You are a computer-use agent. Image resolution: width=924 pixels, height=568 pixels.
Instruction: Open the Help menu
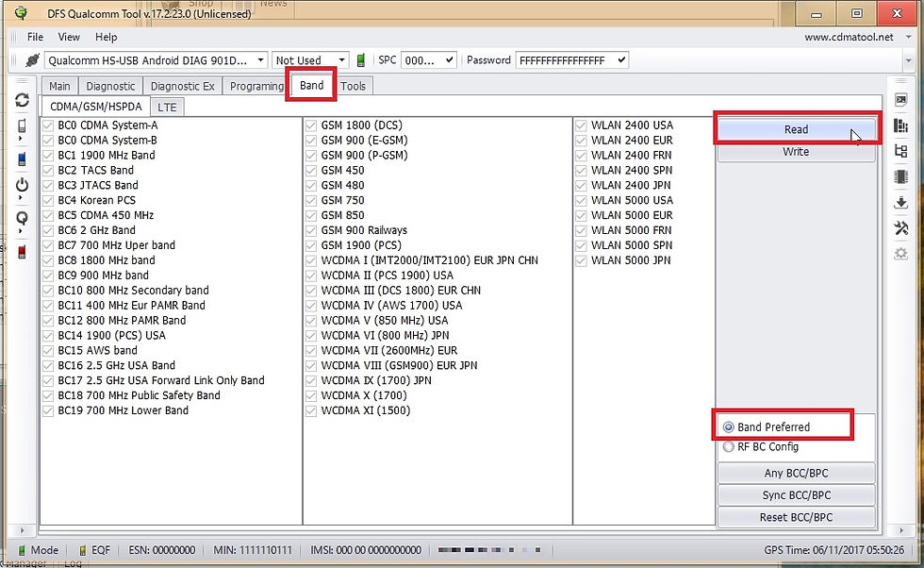click(106, 37)
